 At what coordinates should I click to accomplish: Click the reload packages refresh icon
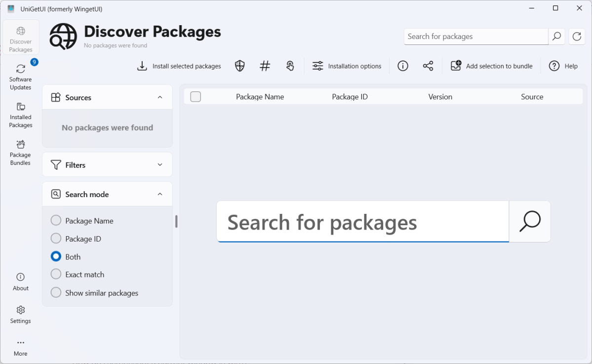(577, 37)
